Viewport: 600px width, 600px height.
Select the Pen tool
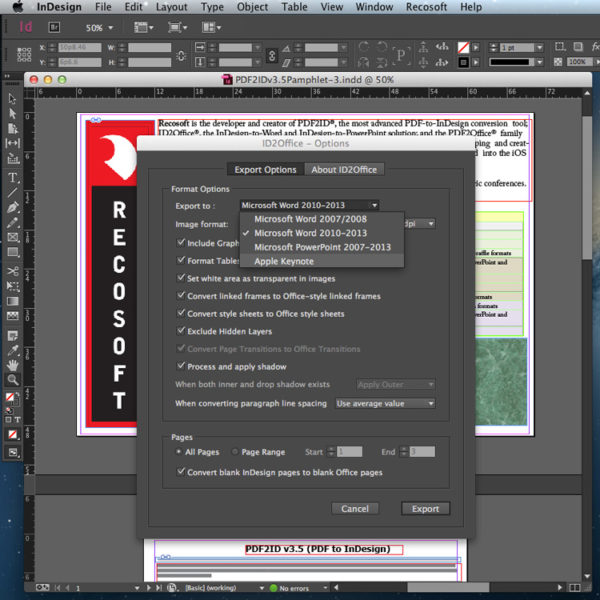click(13, 207)
